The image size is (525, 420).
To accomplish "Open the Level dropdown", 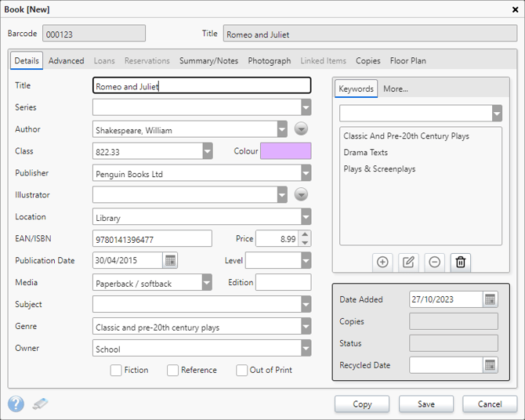I will (x=306, y=260).
